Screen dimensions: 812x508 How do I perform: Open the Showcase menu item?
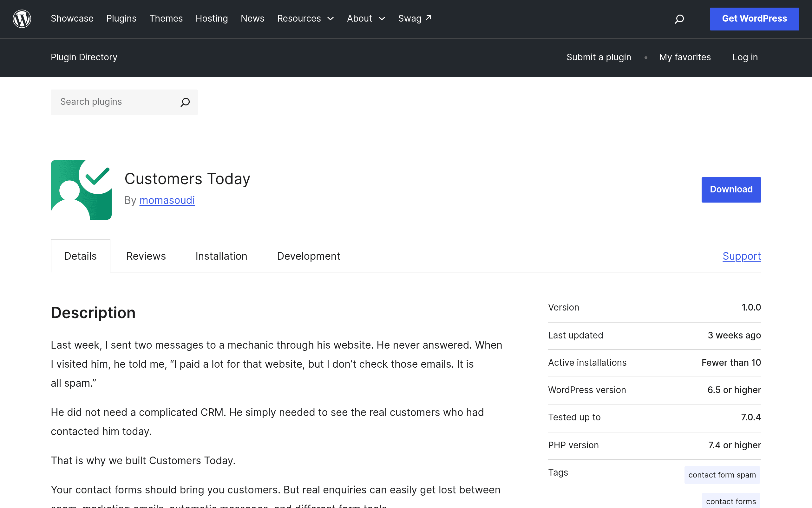coord(72,18)
